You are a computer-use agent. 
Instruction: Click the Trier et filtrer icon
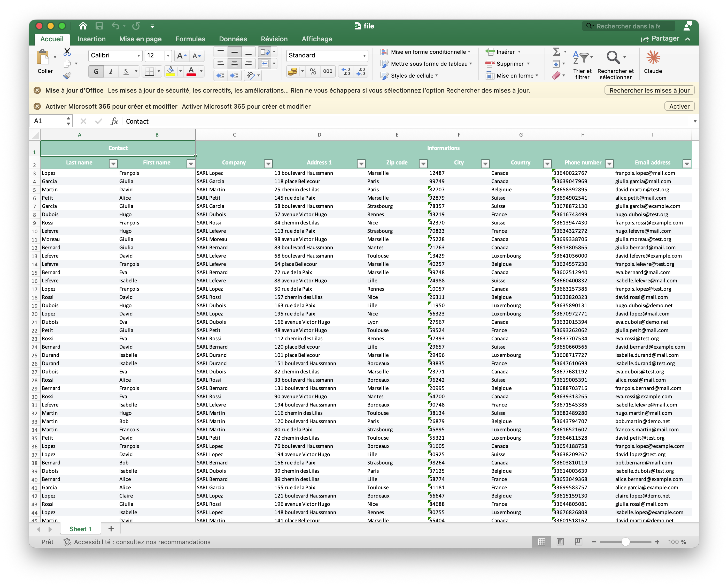click(x=582, y=57)
